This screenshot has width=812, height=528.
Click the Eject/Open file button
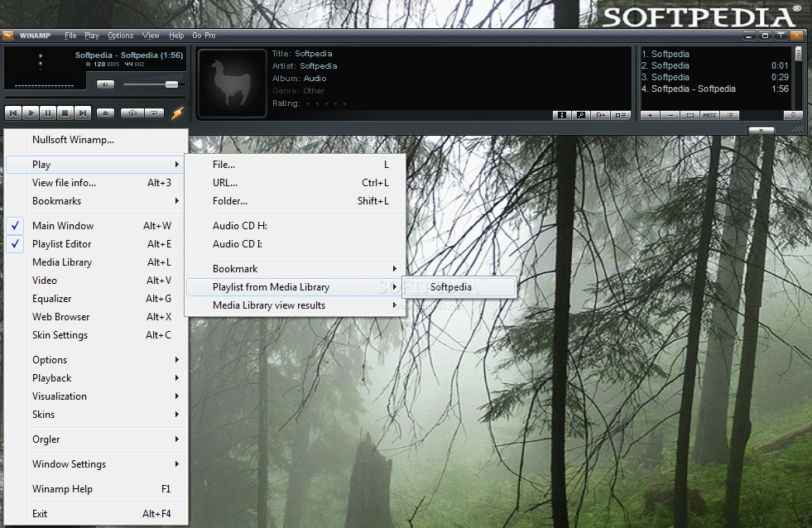105,113
